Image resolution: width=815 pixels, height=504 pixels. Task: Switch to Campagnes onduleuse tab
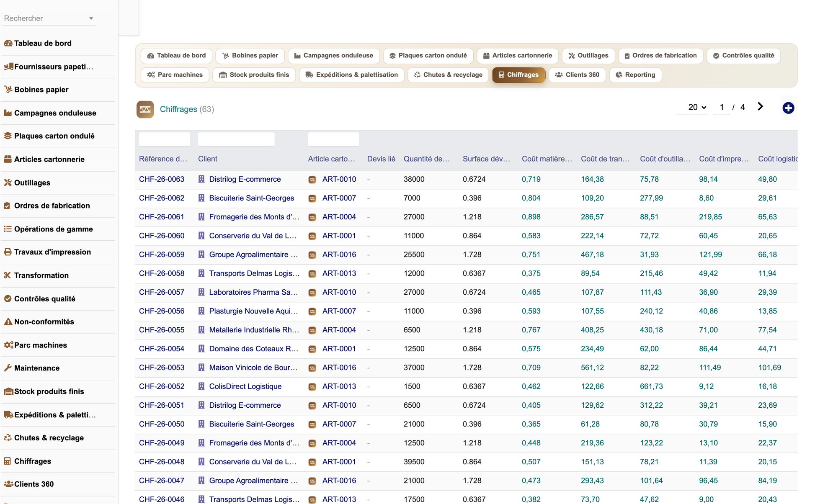pyautogui.click(x=333, y=56)
